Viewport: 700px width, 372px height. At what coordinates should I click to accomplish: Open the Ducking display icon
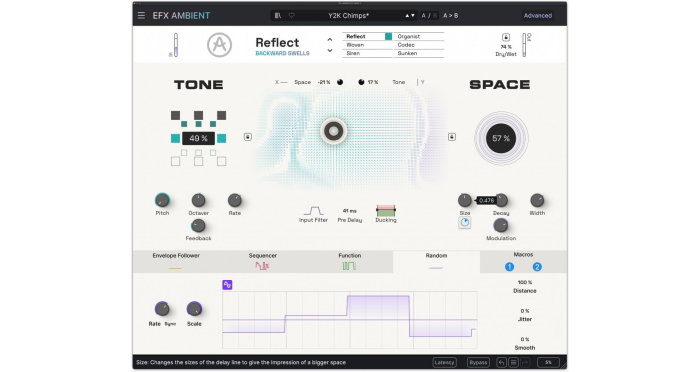386,210
